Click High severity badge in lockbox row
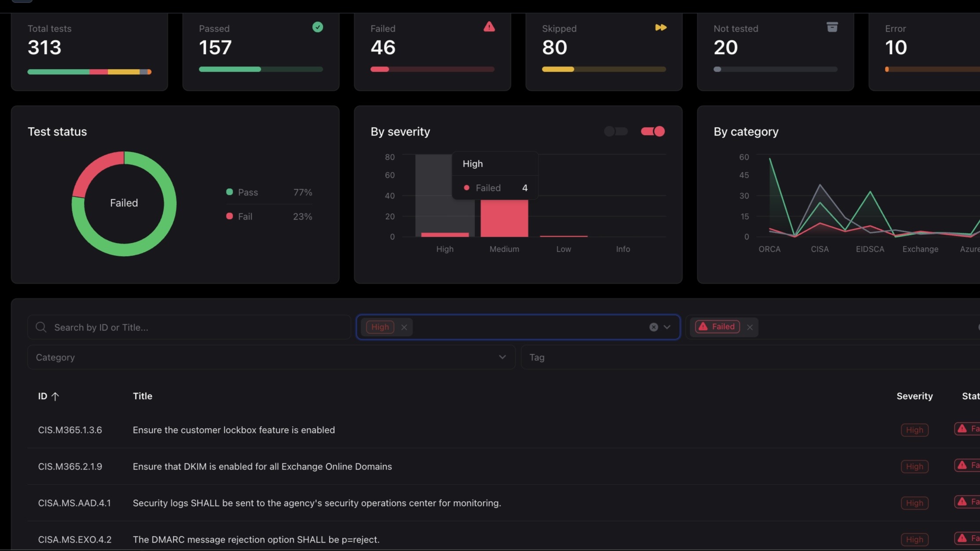The width and height of the screenshot is (980, 551). (x=914, y=430)
